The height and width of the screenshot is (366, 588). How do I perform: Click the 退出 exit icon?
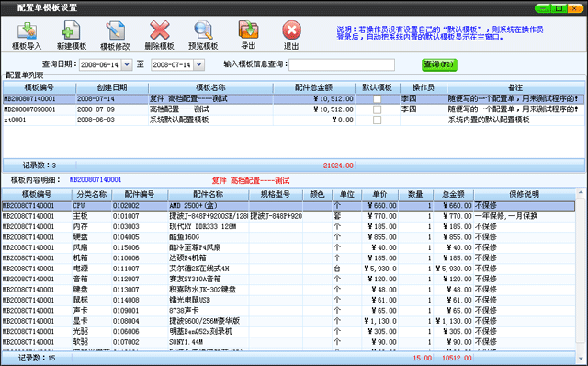click(x=291, y=35)
